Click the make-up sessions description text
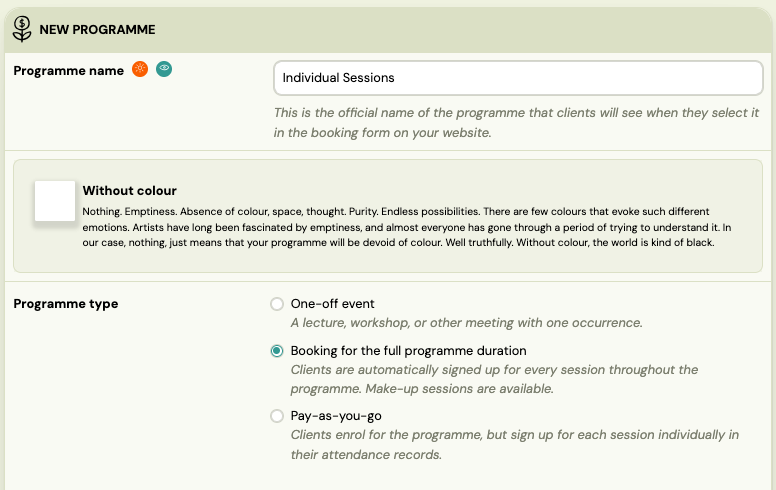This screenshot has height=490, width=776. click(494, 379)
